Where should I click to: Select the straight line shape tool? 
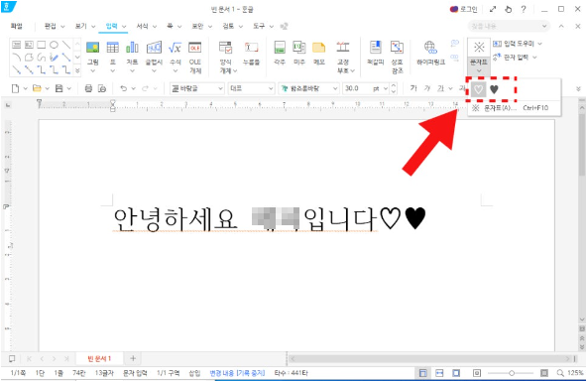66,45
